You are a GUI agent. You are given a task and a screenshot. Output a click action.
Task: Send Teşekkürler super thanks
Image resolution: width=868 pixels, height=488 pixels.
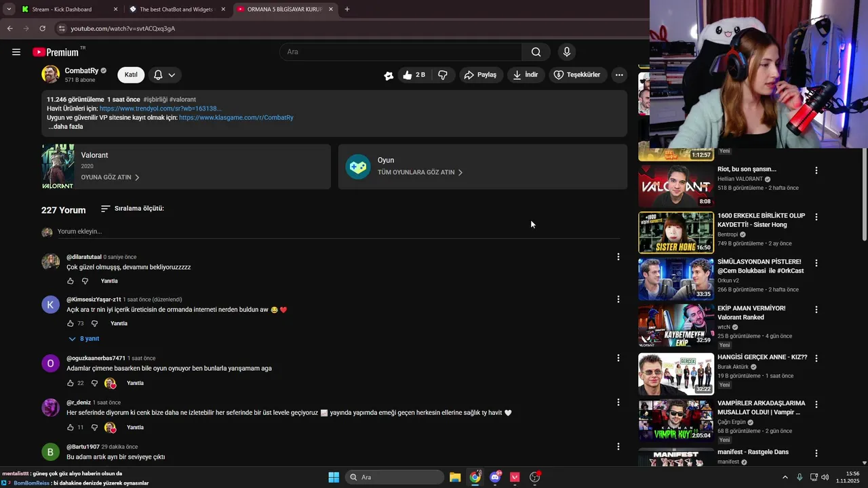[577, 75]
